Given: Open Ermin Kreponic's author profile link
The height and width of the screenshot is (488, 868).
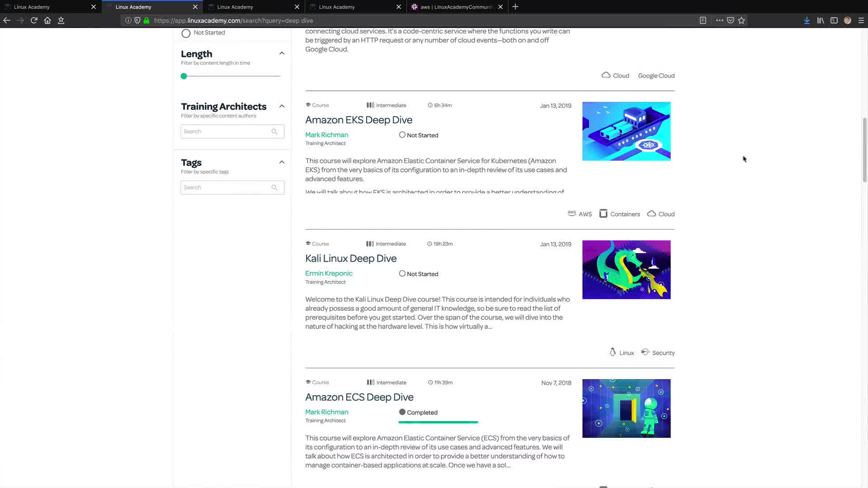Looking at the screenshot, I should (x=329, y=273).
